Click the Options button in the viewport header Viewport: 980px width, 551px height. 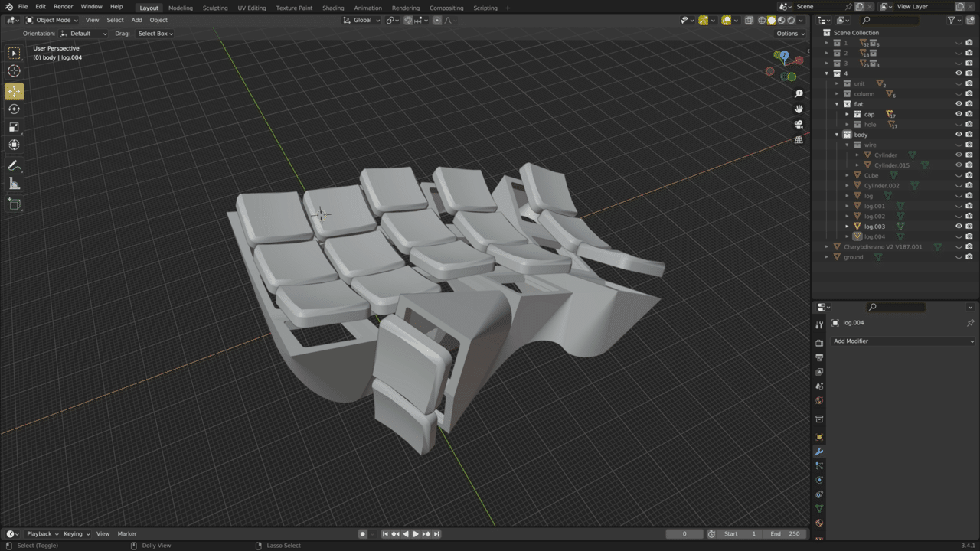790,34
